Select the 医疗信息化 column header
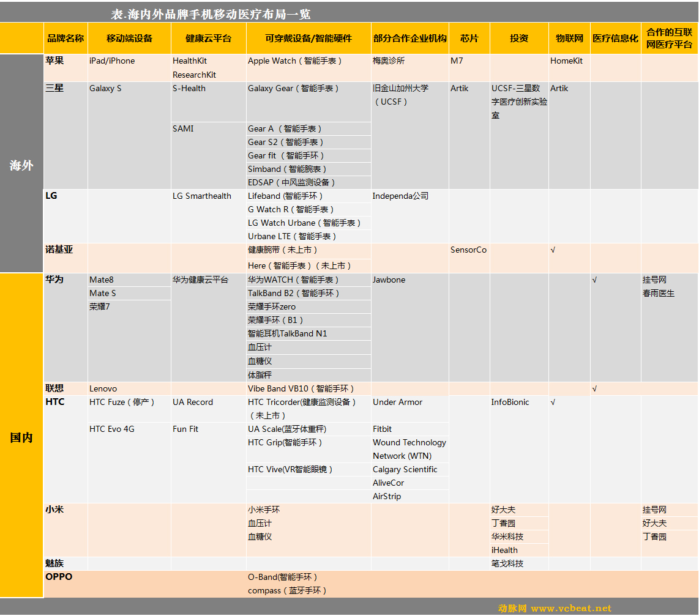The height and width of the screenshot is (616, 699). point(615,39)
